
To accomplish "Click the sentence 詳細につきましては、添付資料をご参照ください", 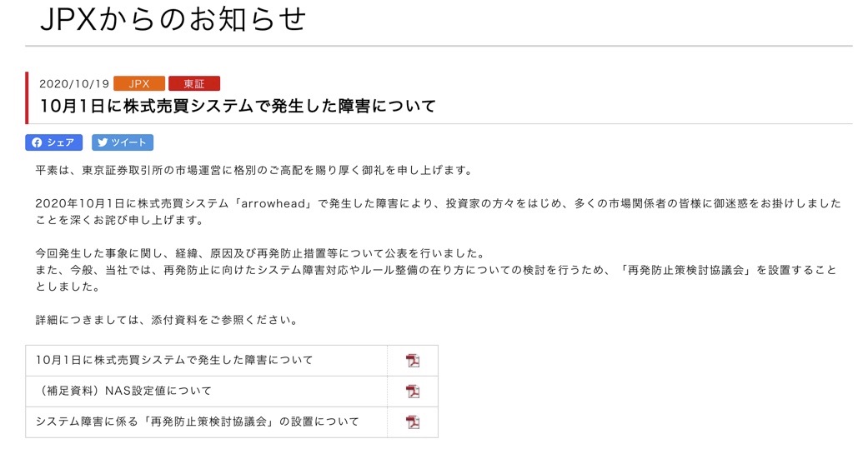I will click(x=167, y=320).
